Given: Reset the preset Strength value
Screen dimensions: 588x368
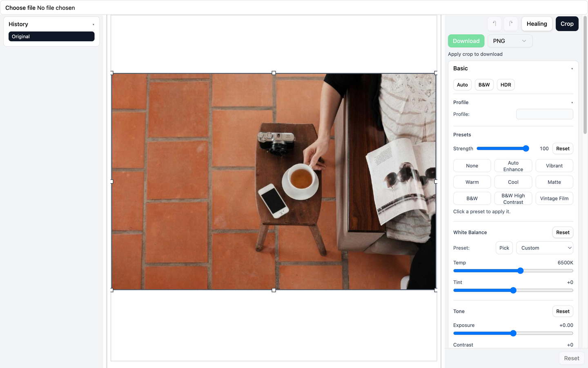Looking at the screenshot, I should (x=562, y=148).
